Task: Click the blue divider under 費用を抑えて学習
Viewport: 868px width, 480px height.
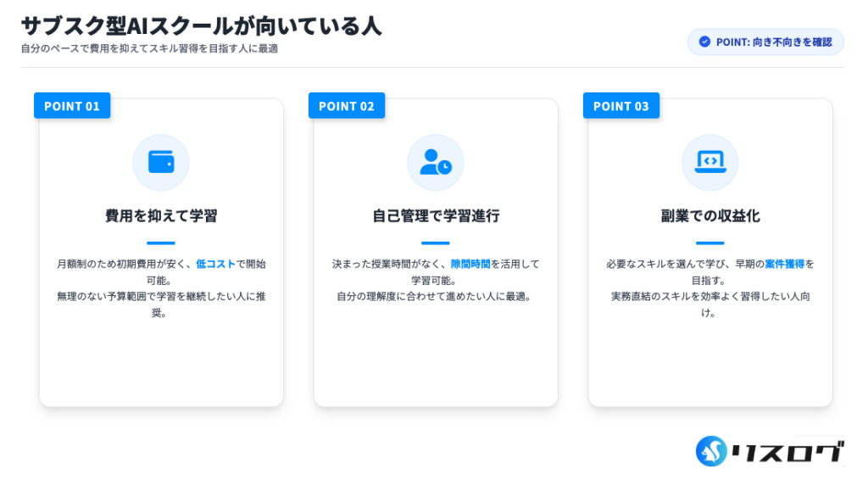Action: pyautogui.click(x=161, y=243)
